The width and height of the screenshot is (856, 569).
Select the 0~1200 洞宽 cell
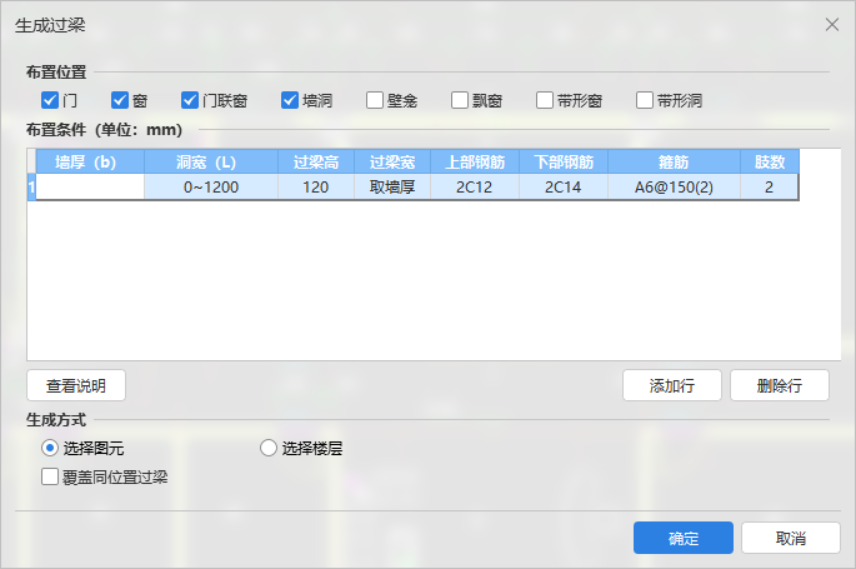pos(211,187)
